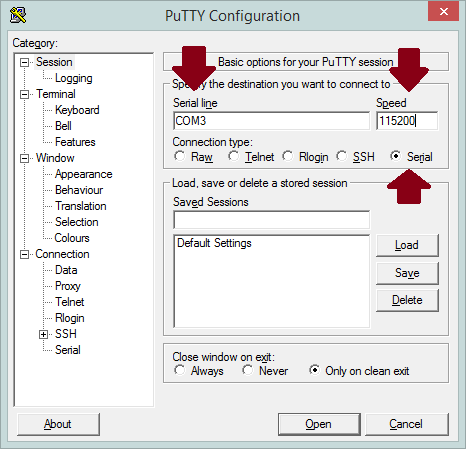Collapse the Window category node
The image size is (466, 449).
coord(24,158)
